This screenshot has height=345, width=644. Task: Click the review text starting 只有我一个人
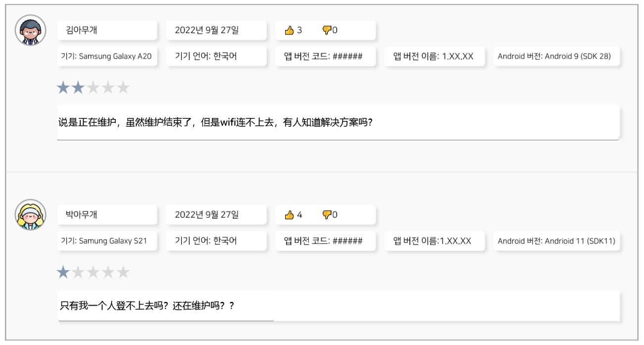pyautogui.click(x=339, y=305)
